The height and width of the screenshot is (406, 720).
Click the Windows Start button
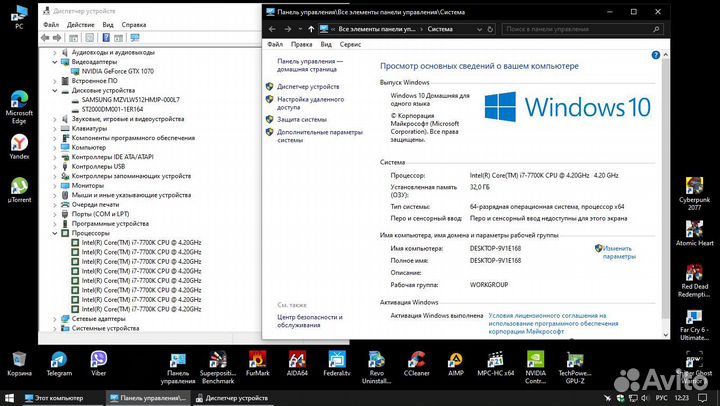click(9, 398)
